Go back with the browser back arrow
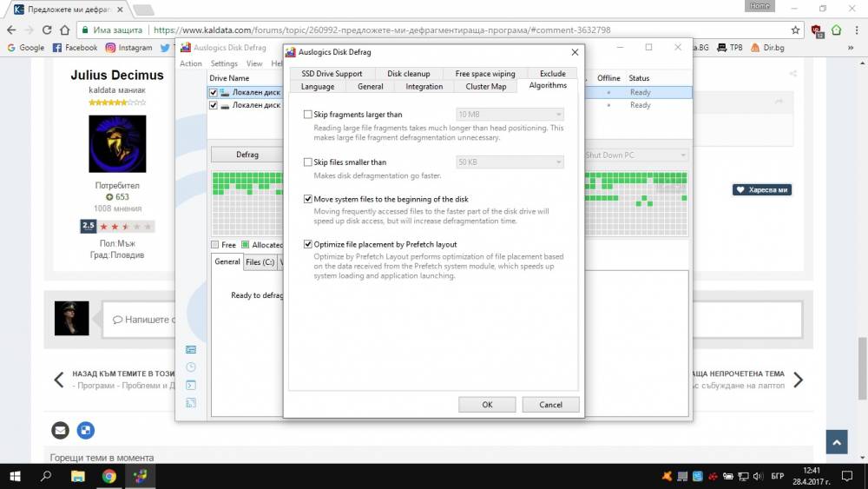The height and width of the screenshot is (489, 868). (x=11, y=30)
